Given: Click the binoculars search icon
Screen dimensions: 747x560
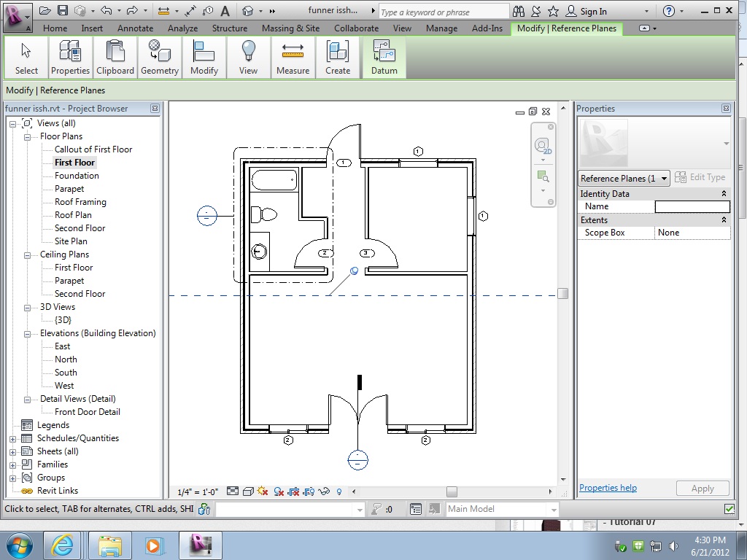Looking at the screenshot, I should [519, 11].
